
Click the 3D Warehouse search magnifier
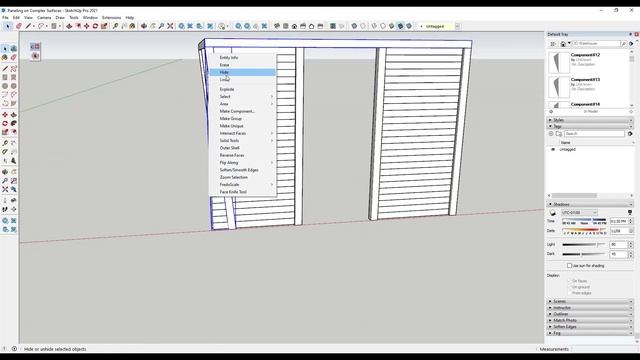(623, 44)
